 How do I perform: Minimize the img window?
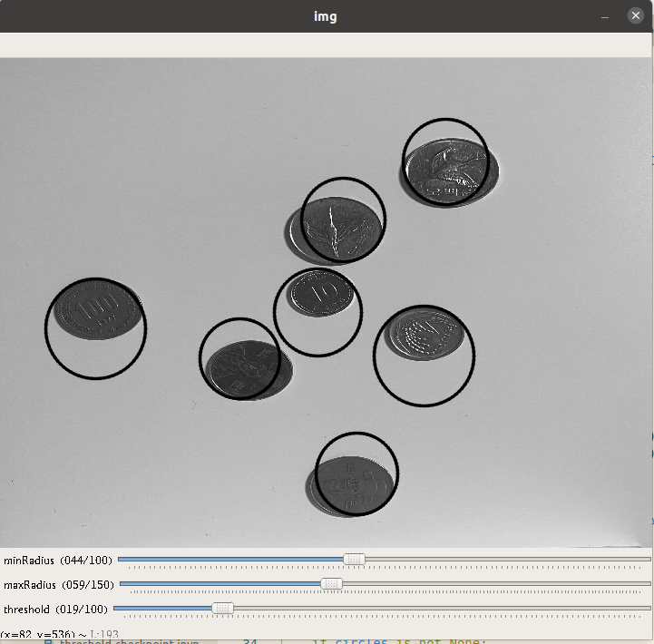click(x=605, y=16)
